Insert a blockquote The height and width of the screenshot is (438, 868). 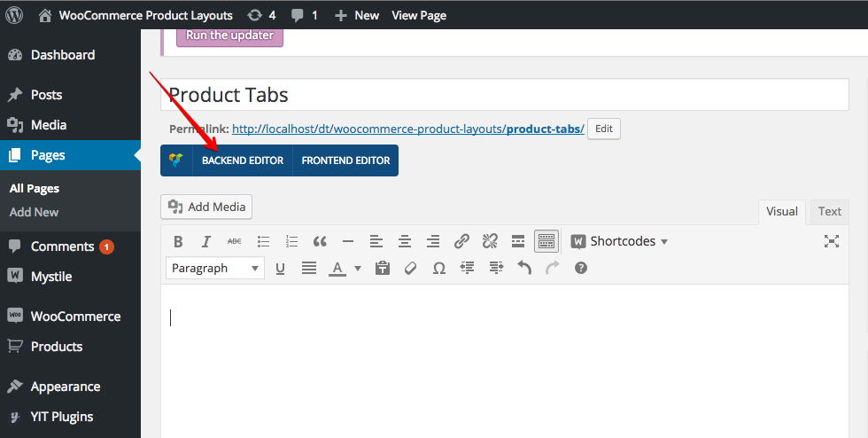[x=320, y=241]
